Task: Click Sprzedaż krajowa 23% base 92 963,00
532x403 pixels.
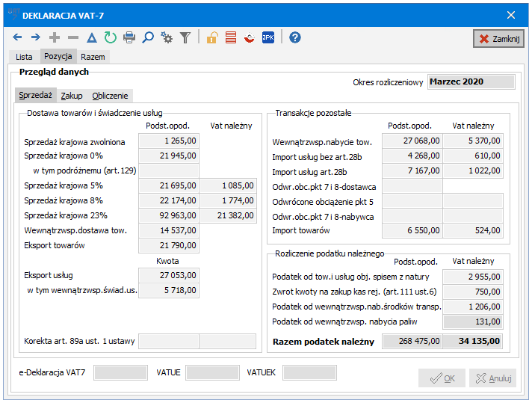Action: [169, 215]
